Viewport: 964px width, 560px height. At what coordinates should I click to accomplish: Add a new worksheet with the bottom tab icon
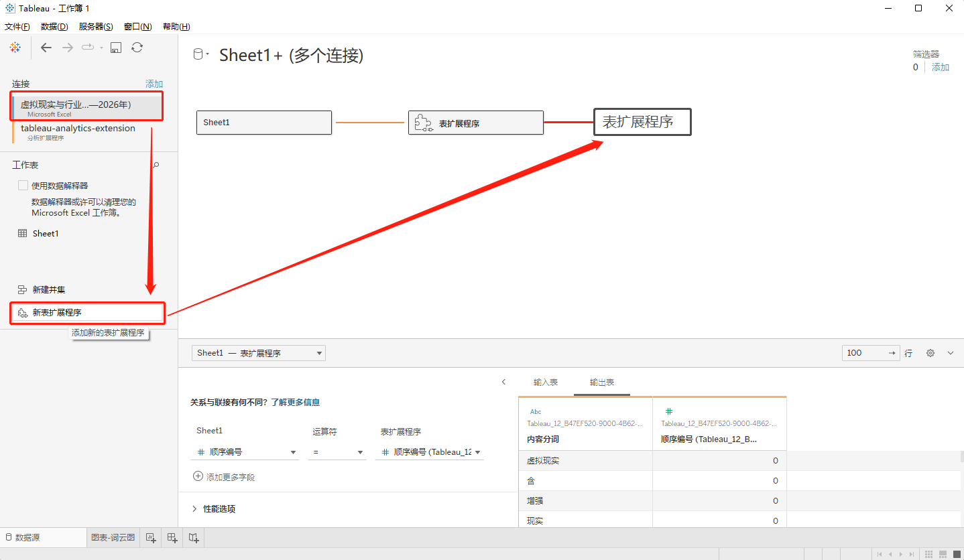[151, 537]
